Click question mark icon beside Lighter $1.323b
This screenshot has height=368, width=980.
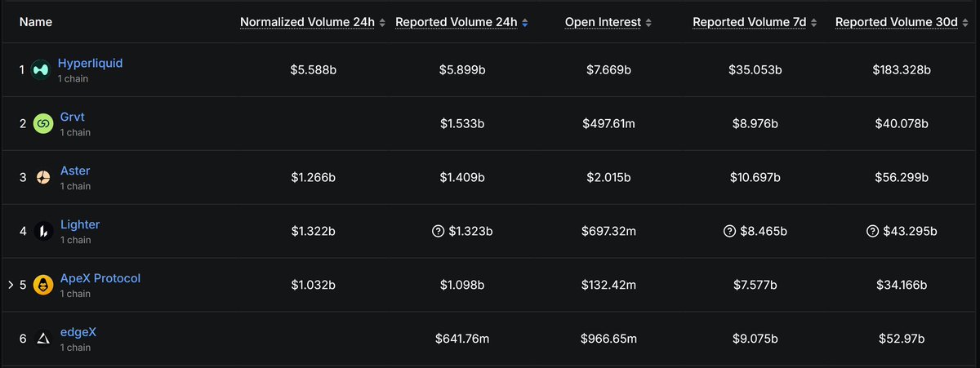pyautogui.click(x=438, y=232)
